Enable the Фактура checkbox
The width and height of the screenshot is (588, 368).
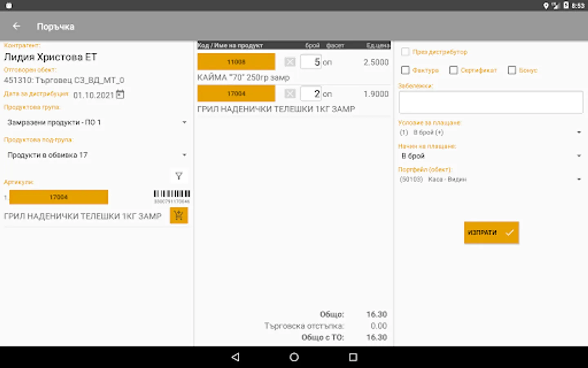[405, 70]
